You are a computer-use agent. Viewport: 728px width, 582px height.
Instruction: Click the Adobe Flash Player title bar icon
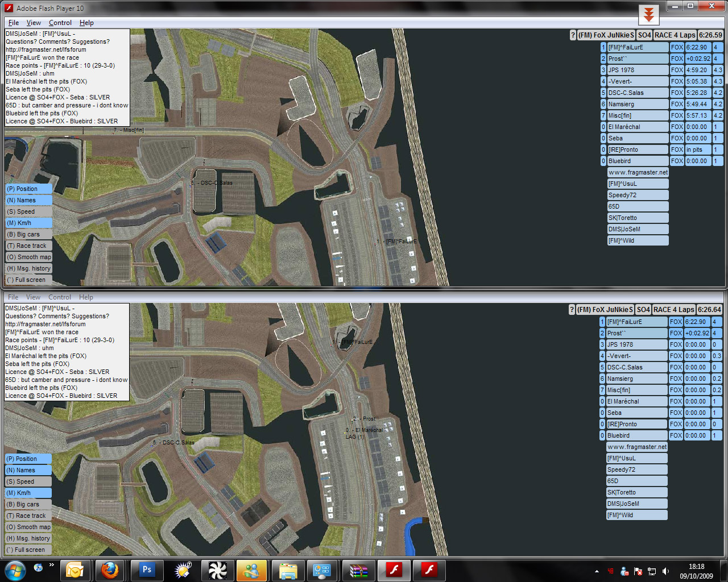9,8
